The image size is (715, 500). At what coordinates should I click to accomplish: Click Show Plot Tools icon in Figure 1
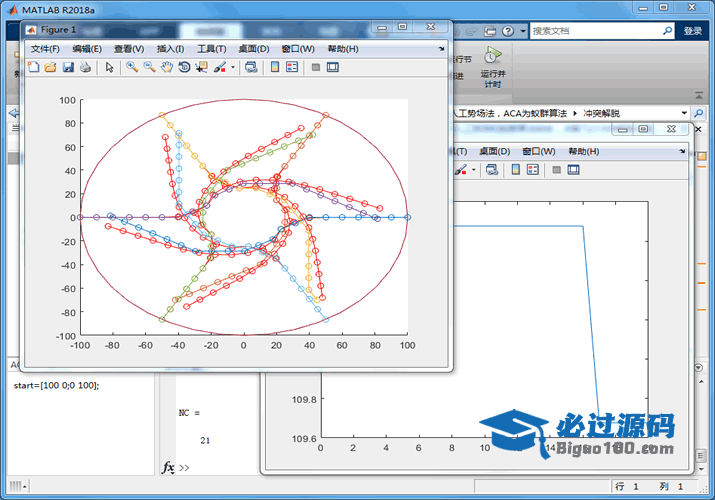(x=333, y=67)
